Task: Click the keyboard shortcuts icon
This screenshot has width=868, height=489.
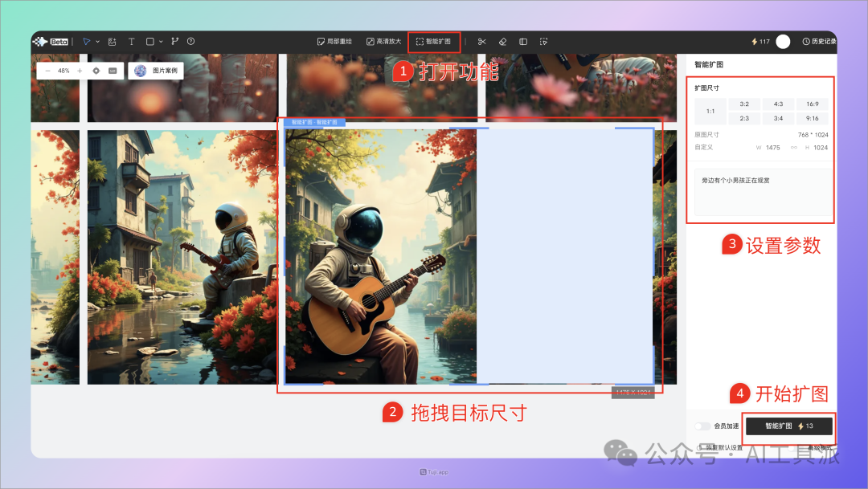Action: click(x=113, y=71)
